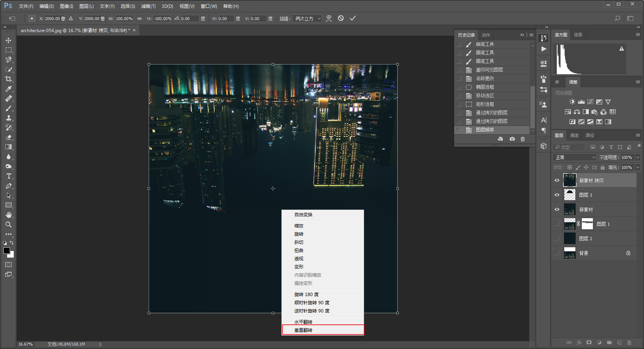This screenshot has height=349, width=644.
Task: Add Brightness/Contrast adjustment icon
Action: pyautogui.click(x=572, y=102)
